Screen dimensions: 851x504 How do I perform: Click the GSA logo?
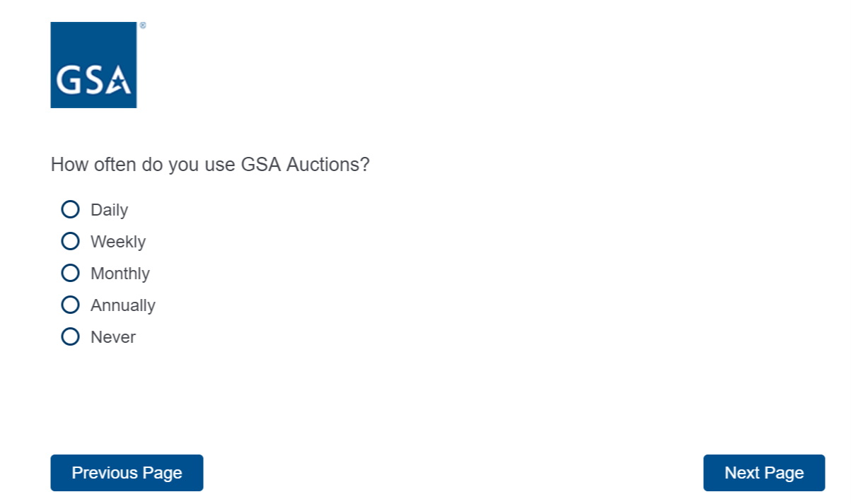pos(93,65)
